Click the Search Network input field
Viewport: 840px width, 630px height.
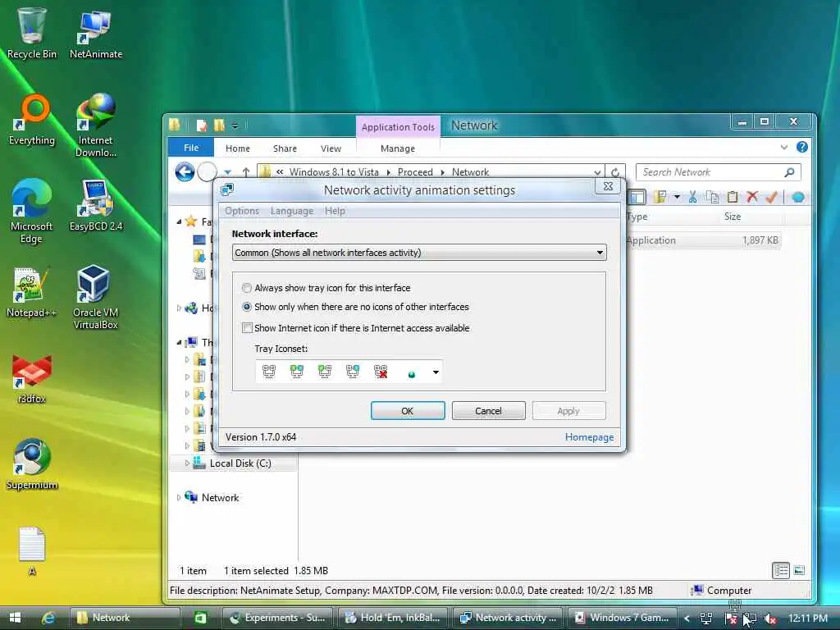(718, 172)
